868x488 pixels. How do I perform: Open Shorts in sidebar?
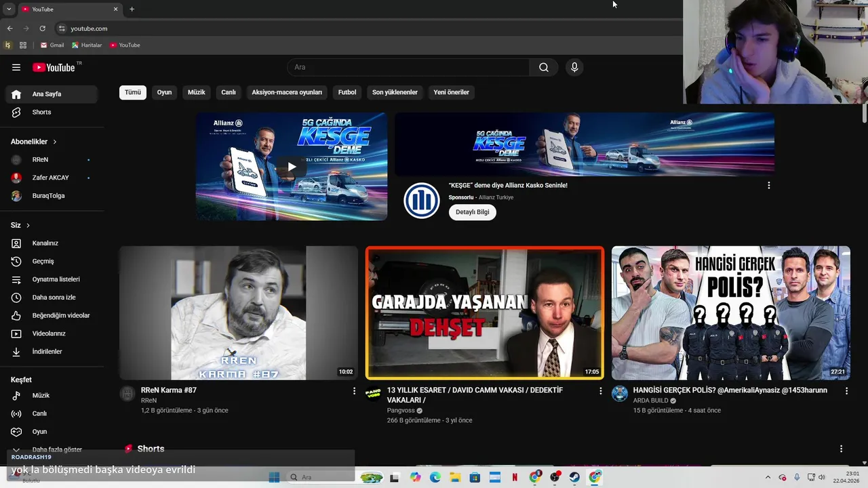tap(52, 112)
